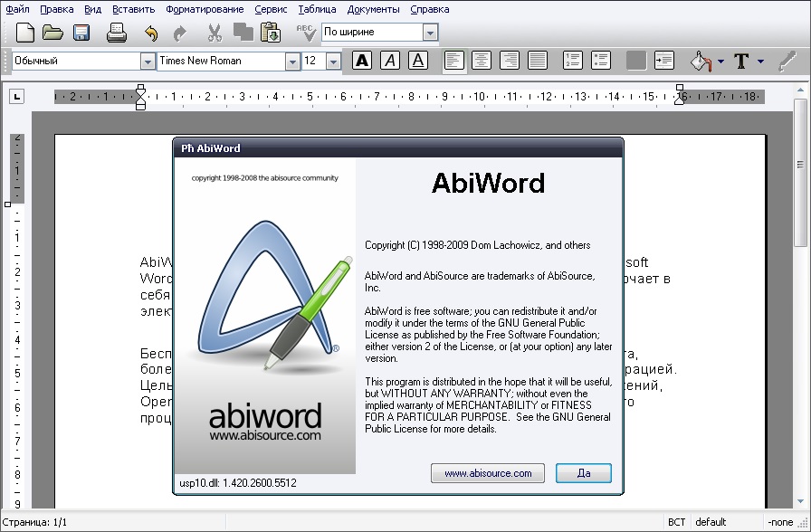The image size is (811, 532).
Task: Create a new document with the blank page icon
Action: click(24, 33)
